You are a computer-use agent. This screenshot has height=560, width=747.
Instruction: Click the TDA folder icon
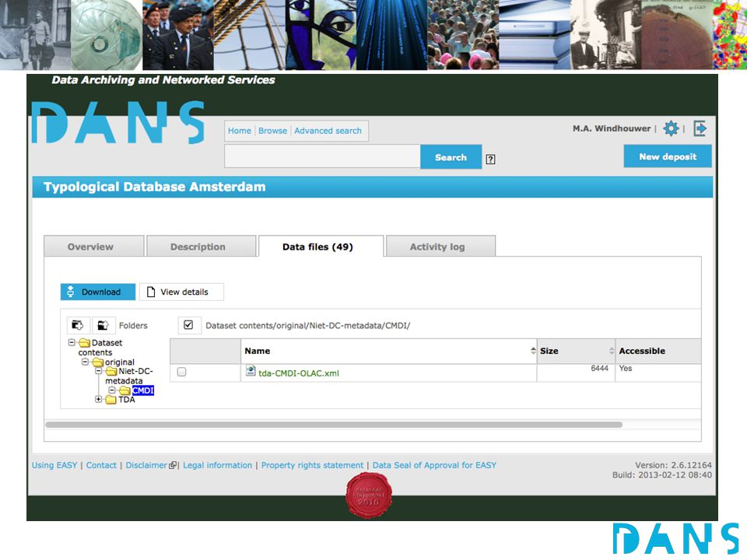(x=111, y=400)
